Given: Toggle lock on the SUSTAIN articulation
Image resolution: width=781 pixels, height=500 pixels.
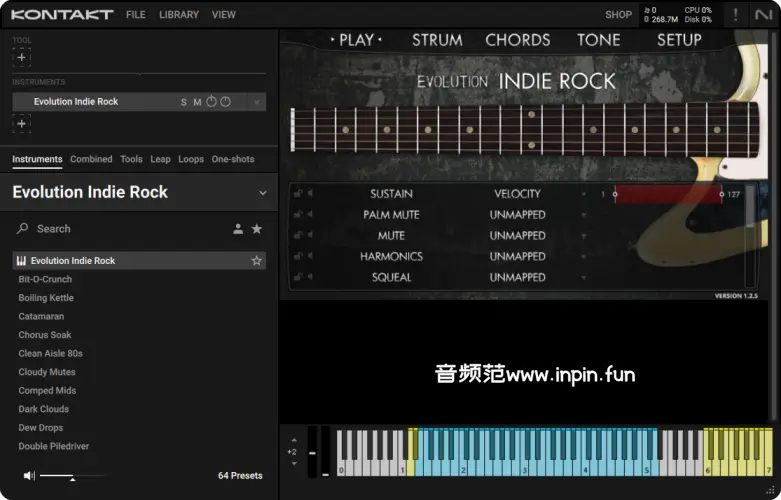Looking at the screenshot, I should point(298,194).
